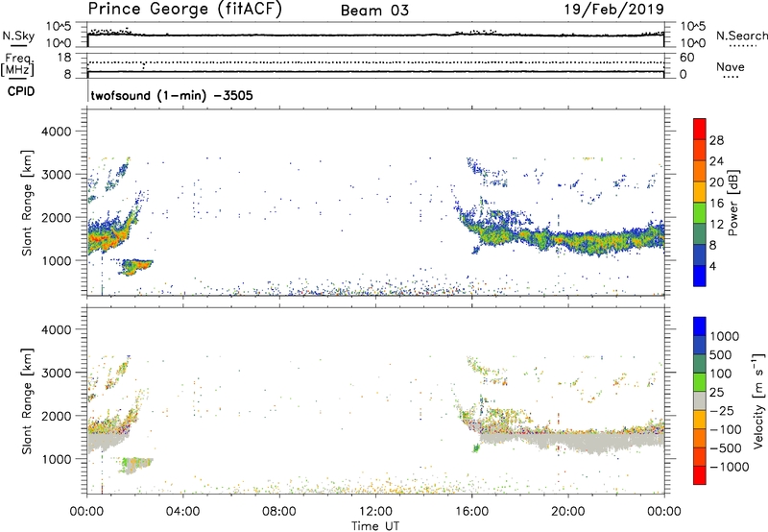Click the small echo patch near 1000 km at 02:00 in the power panel

point(136,267)
